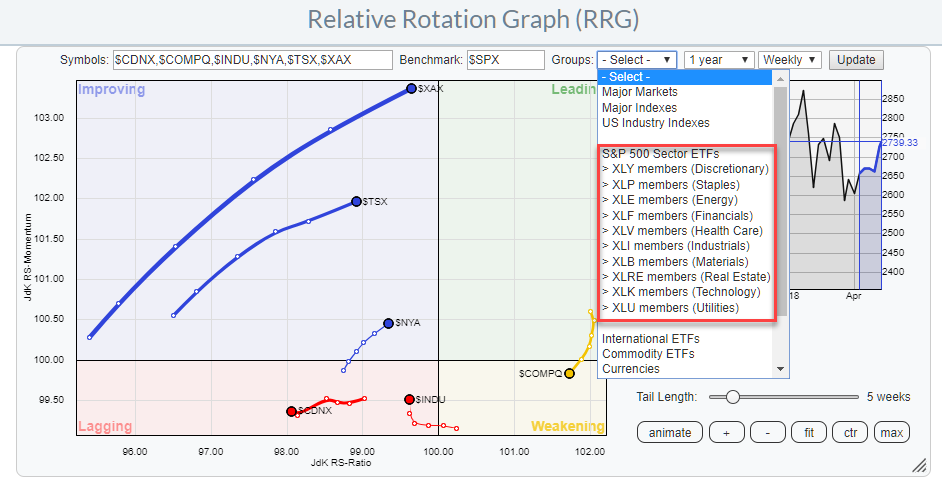The width and height of the screenshot is (942, 487).
Task: Click the Symbols input field
Action: pos(252,60)
